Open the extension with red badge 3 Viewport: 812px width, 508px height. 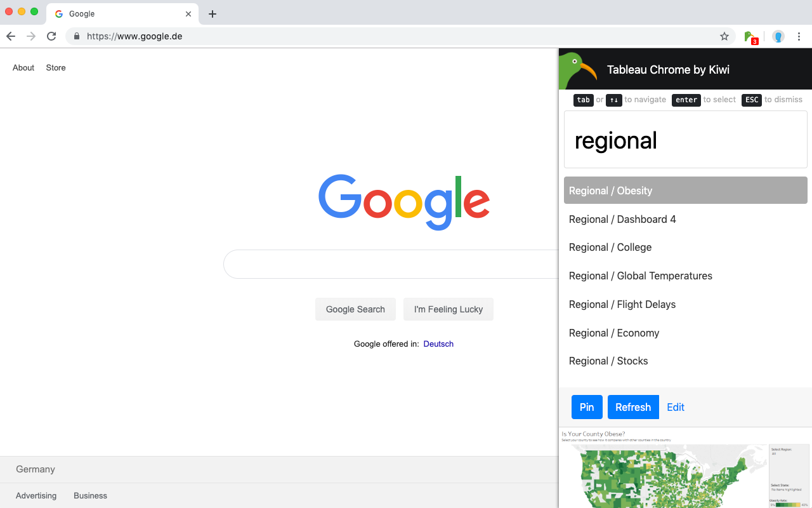(x=750, y=36)
